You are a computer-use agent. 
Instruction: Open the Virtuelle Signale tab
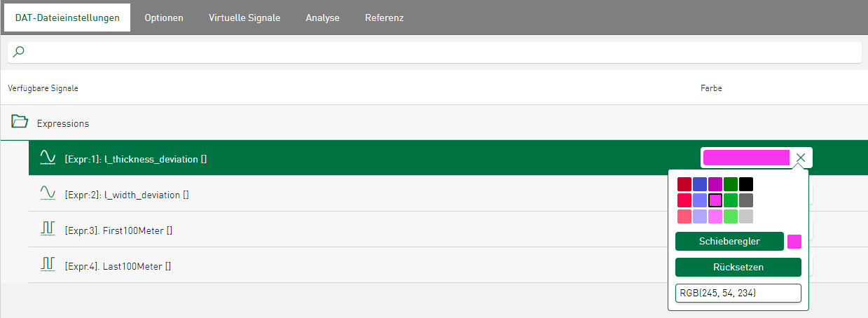tap(244, 18)
